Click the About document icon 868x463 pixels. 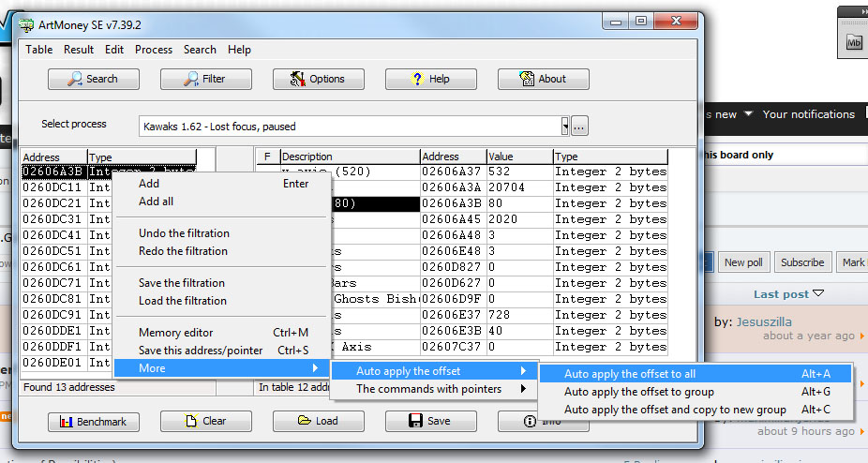[x=527, y=79]
